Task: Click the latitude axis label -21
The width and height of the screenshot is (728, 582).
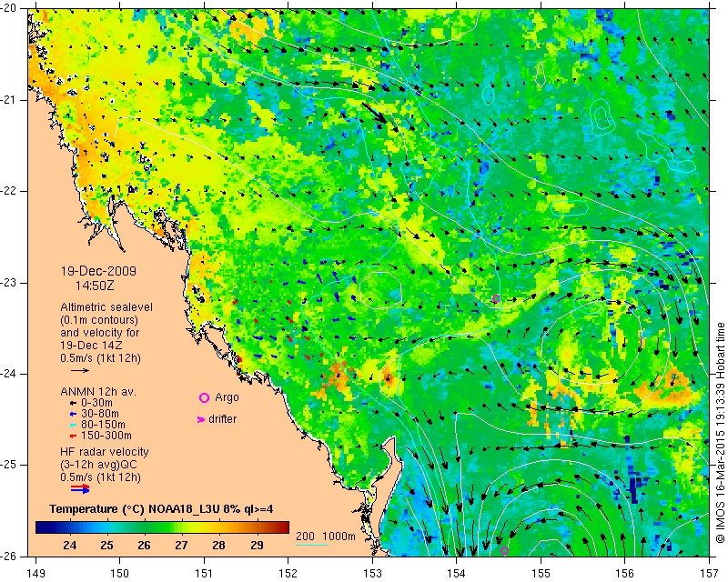Action: [x=8, y=100]
